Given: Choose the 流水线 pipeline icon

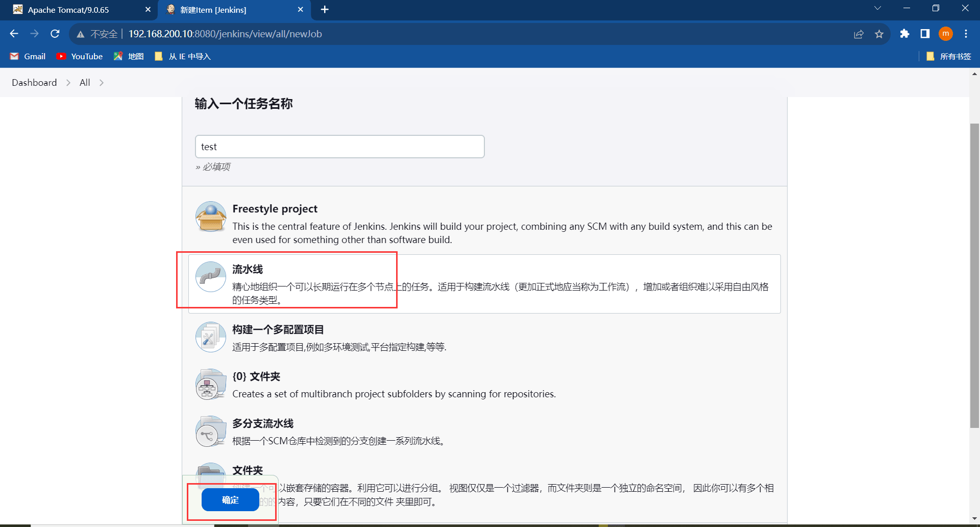Looking at the screenshot, I should click(x=211, y=277).
